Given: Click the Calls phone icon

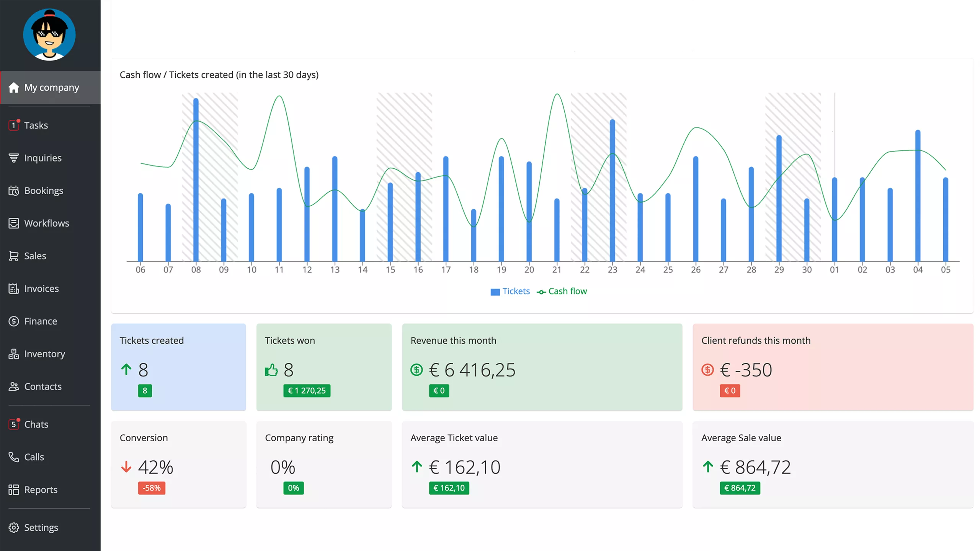Looking at the screenshot, I should [14, 457].
